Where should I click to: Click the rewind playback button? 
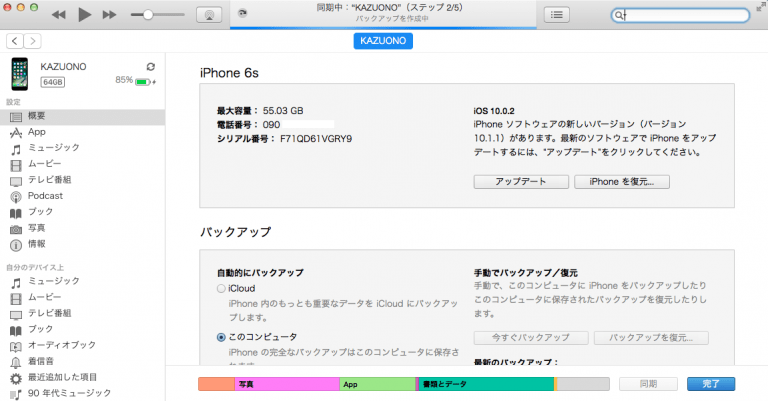coord(59,15)
